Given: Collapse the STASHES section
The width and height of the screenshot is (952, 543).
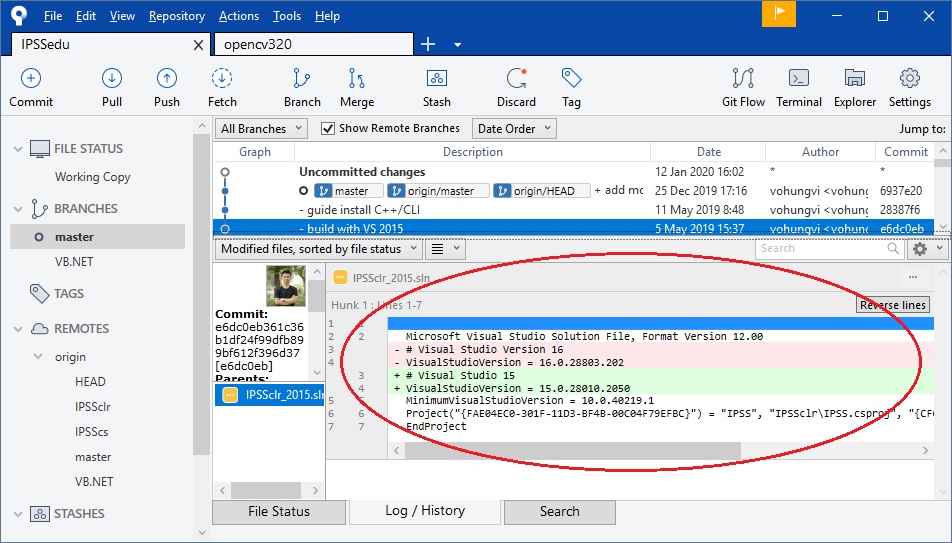Looking at the screenshot, I should [x=18, y=514].
